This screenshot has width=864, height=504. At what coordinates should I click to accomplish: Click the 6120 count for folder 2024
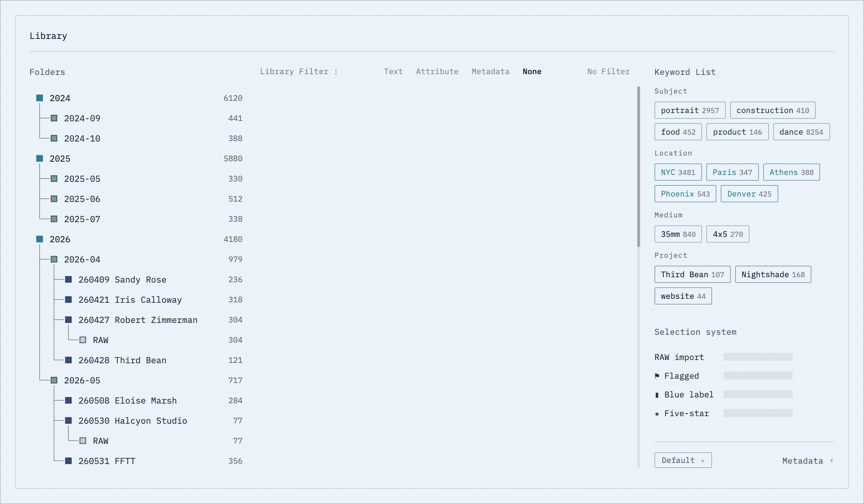(233, 98)
